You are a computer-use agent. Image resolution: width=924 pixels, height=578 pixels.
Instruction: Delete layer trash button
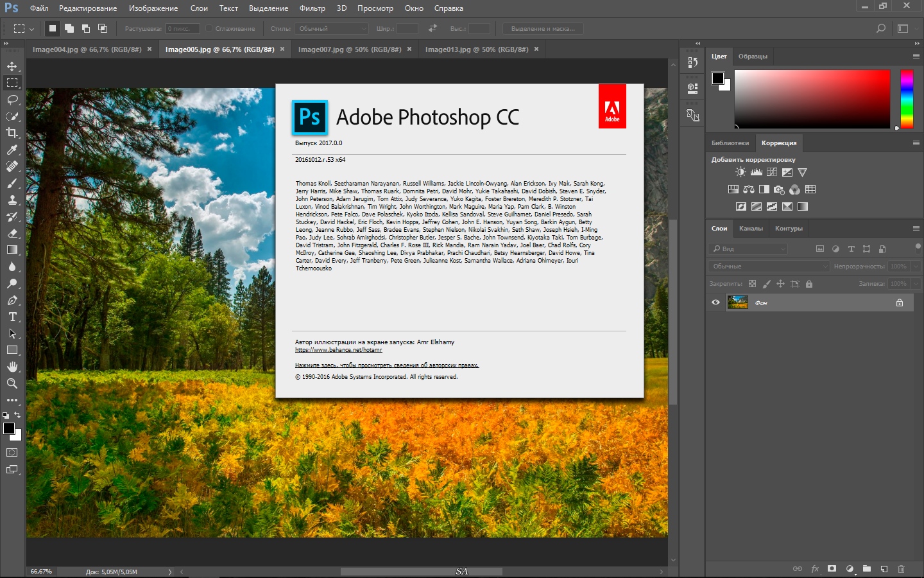point(901,569)
